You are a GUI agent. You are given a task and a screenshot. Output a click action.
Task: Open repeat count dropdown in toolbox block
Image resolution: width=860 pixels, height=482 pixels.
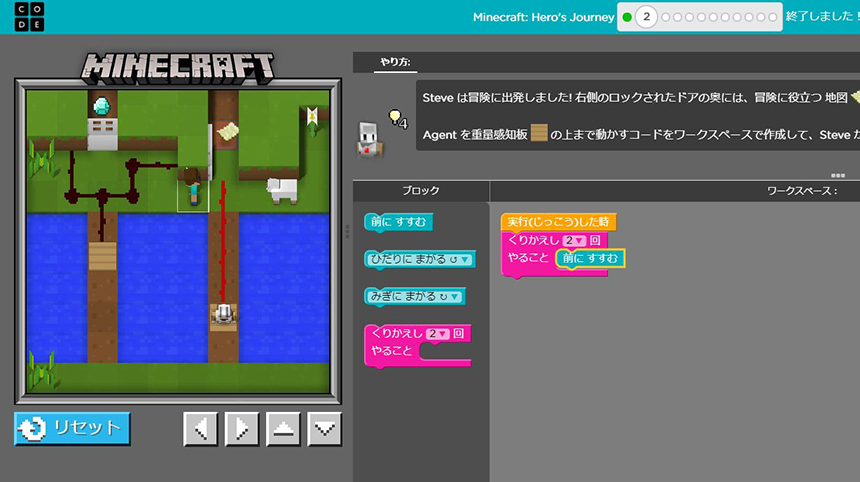point(438,333)
